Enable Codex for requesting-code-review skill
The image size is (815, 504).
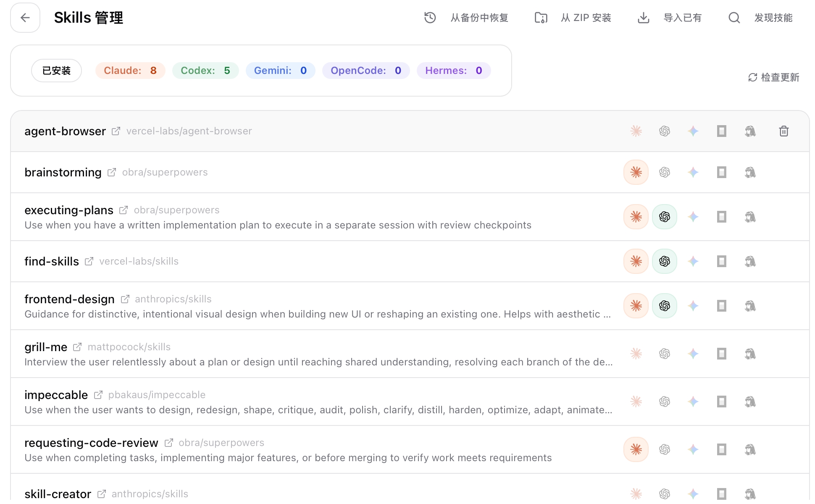point(665,449)
